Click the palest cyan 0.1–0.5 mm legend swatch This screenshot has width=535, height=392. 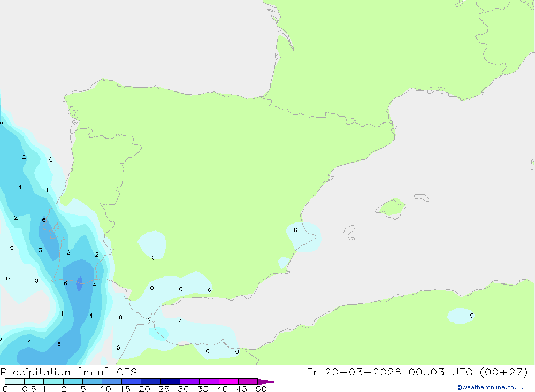[14, 381]
